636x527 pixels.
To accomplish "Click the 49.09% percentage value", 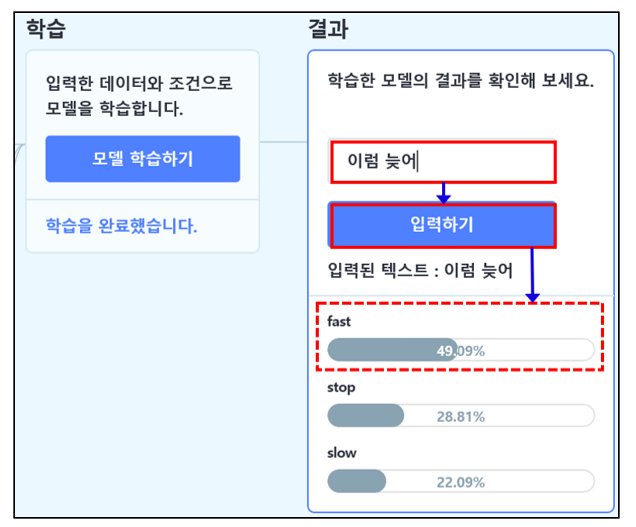I will tap(461, 351).
